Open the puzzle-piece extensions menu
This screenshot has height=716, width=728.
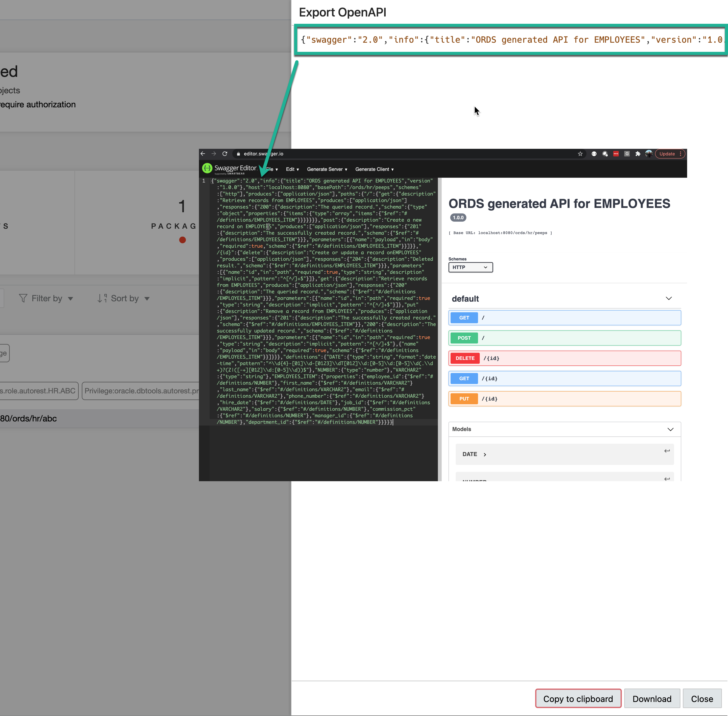point(638,154)
